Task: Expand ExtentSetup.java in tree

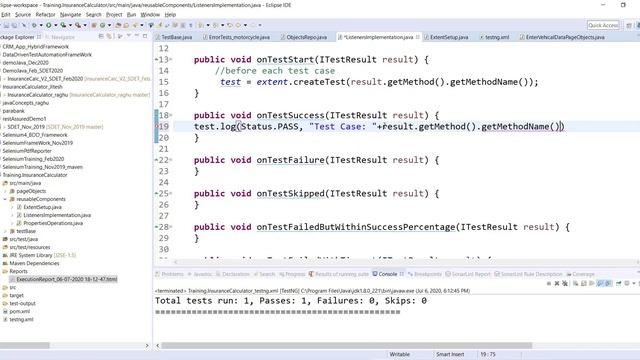Action: pyautogui.click(x=12, y=207)
